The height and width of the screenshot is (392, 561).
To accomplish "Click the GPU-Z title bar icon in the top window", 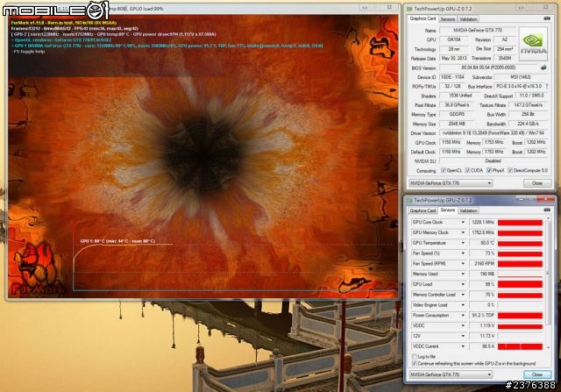I will [409, 9].
